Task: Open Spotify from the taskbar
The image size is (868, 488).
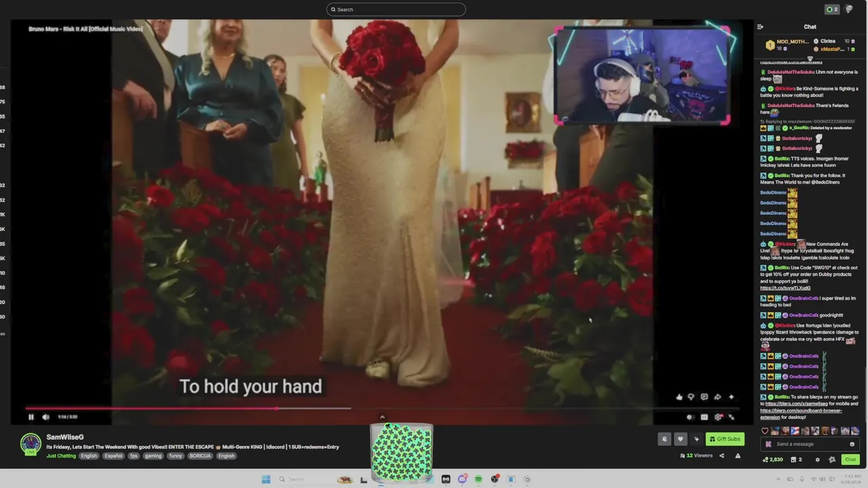Action: coord(479,479)
